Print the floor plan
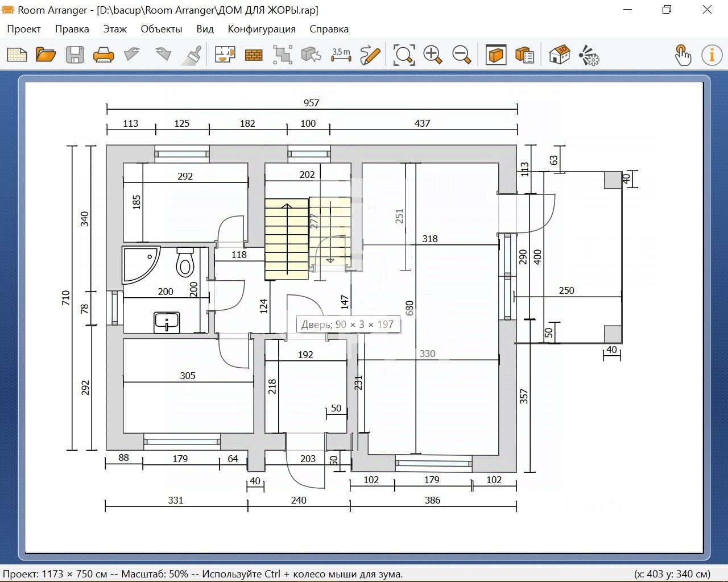This screenshot has height=582, width=728. [104, 55]
